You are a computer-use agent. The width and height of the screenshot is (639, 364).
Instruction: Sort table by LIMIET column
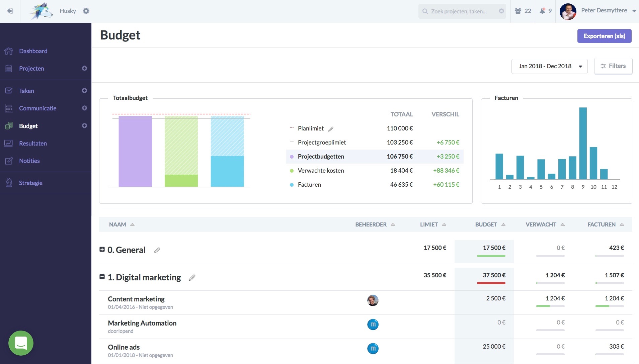click(433, 224)
